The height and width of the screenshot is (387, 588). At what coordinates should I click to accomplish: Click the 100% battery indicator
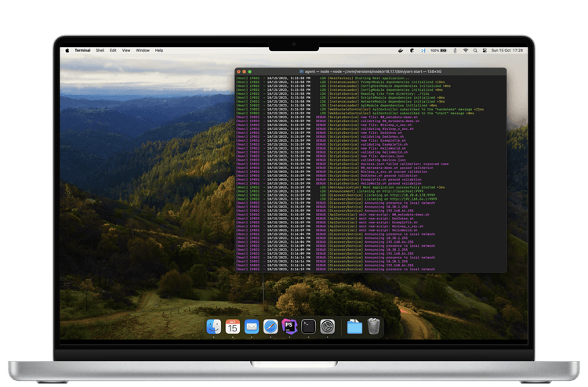click(438, 50)
